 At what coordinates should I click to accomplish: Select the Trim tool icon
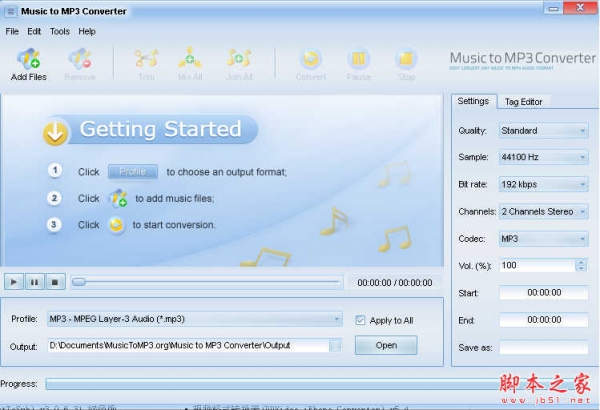pyautogui.click(x=146, y=59)
